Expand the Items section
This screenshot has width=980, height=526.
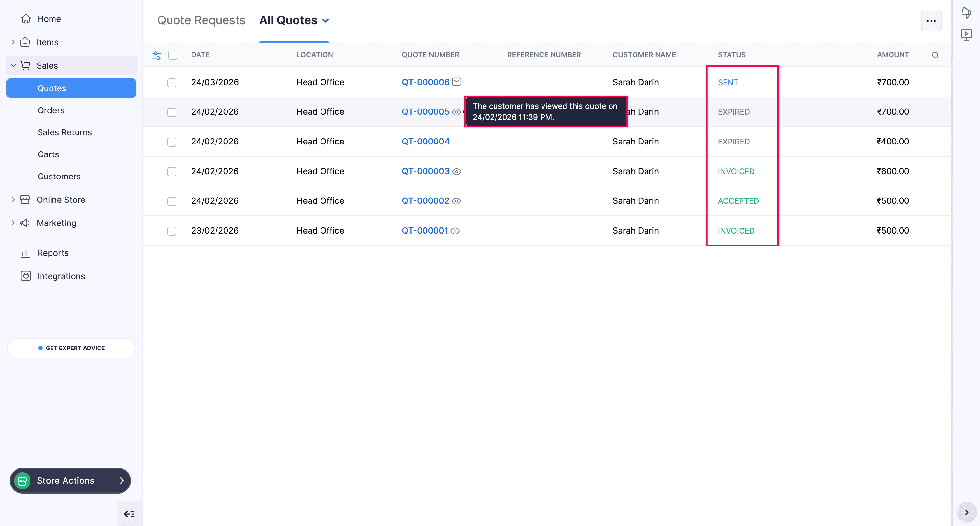(13, 42)
